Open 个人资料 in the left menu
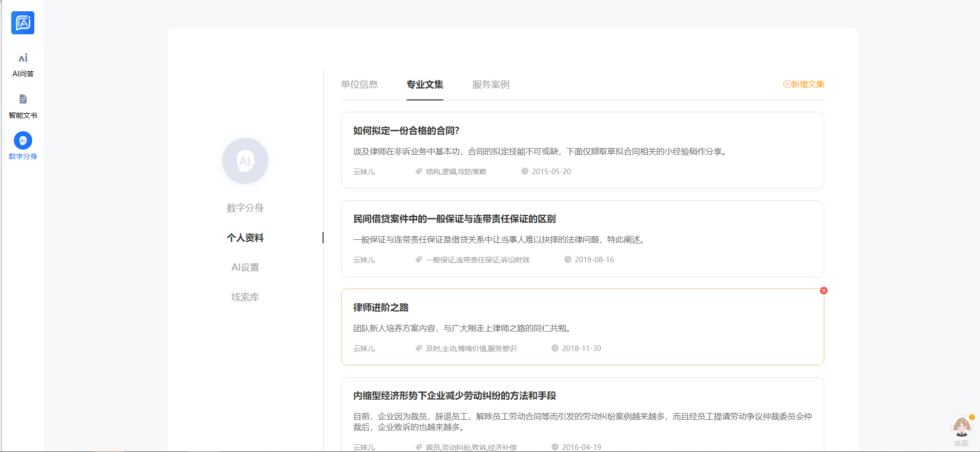Screen dimensions: 980x452 click(x=245, y=238)
